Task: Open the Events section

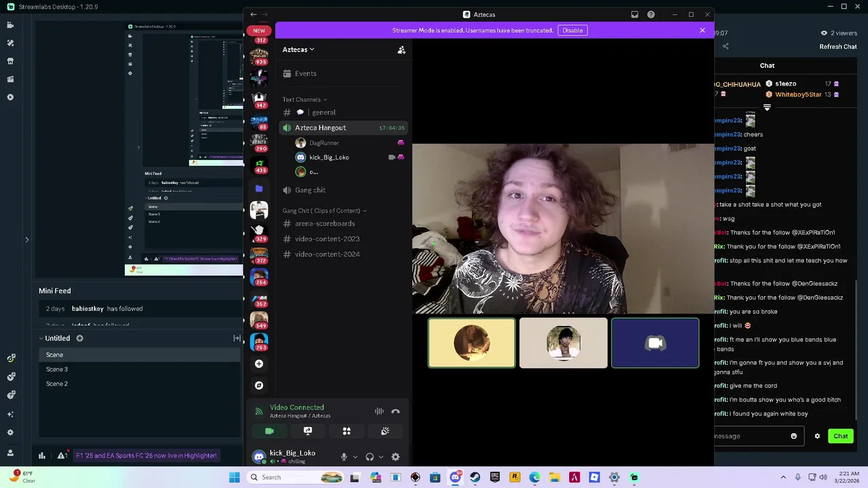Action: tap(343, 73)
